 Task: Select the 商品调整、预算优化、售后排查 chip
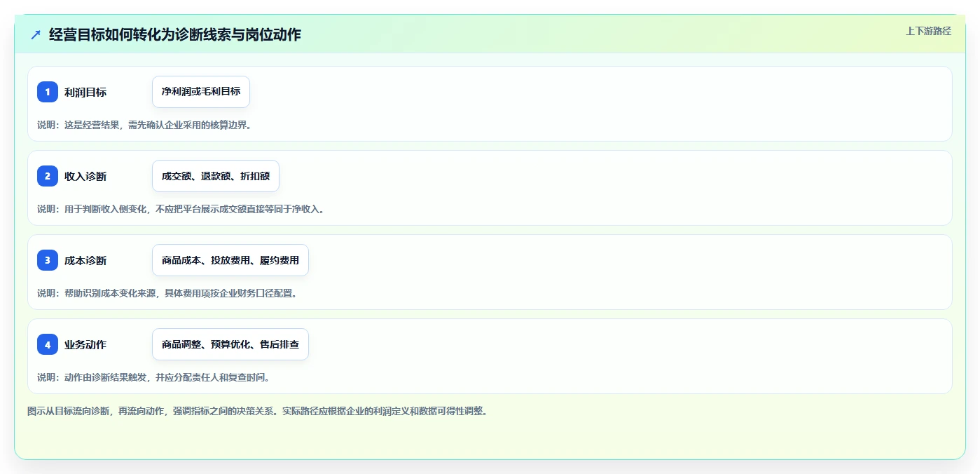pyautogui.click(x=230, y=344)
